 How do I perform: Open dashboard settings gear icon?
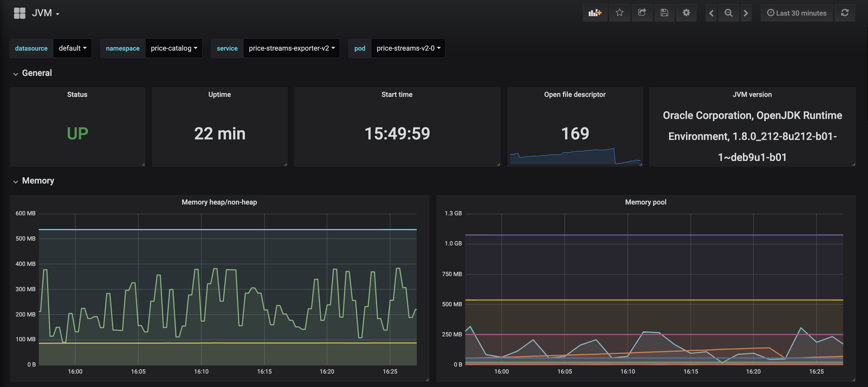(x=686, y=13)
